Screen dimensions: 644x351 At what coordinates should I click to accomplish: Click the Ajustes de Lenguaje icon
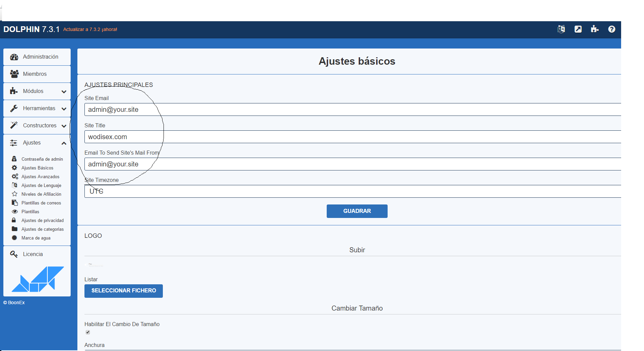[x=14, y=185]
